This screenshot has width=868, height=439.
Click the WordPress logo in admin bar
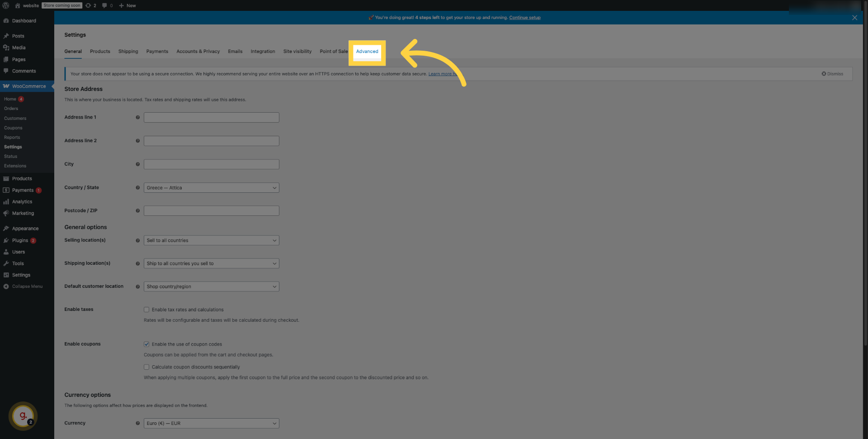click(x=6, y=5)
